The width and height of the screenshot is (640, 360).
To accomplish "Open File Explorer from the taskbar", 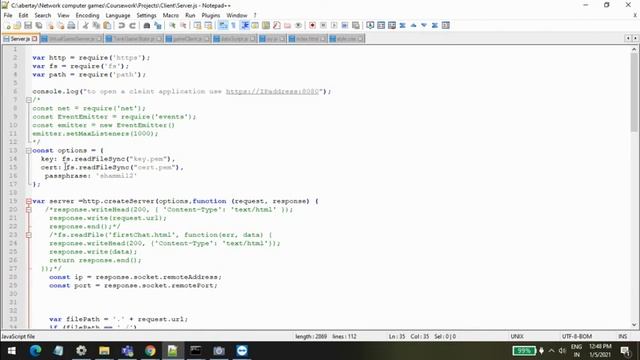I will tap(104, 351).
